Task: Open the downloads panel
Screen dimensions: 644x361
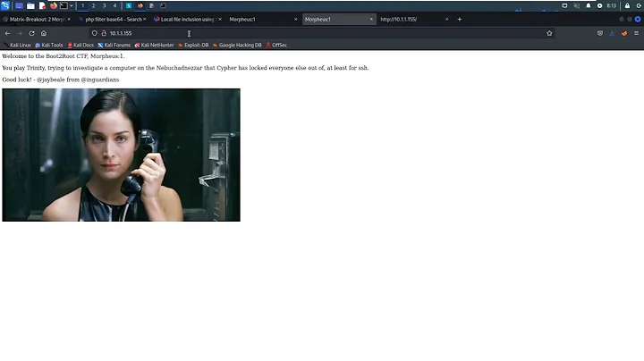Action: pyautogui.click(x=612, y=33)
